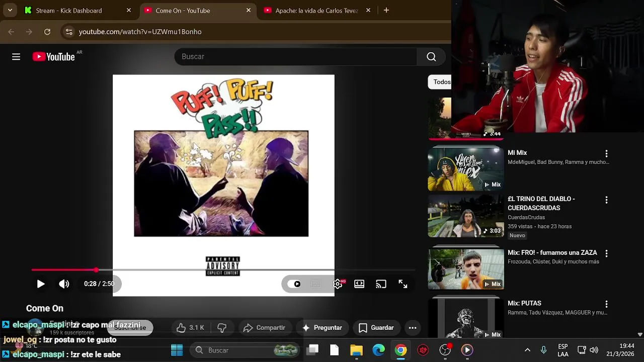Click in the YouTube Buscar search field

(x=295, y=57)
